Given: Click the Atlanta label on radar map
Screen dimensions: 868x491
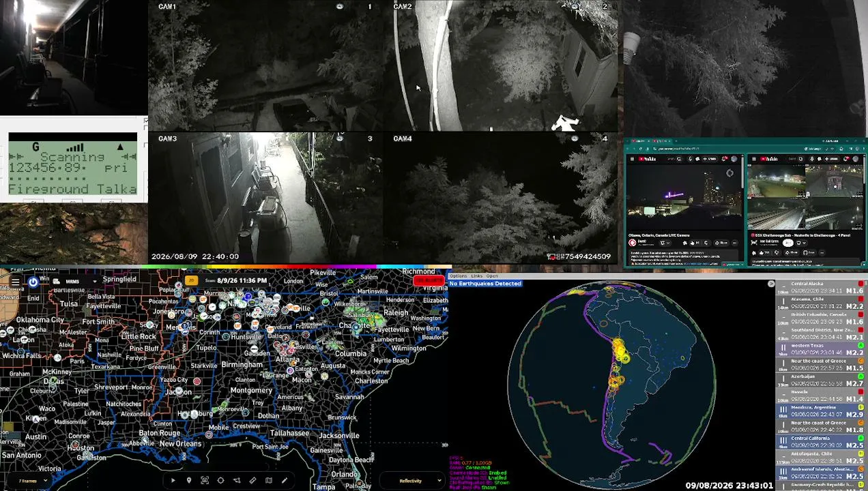Looking at the screenshot, I should (287, 359).
